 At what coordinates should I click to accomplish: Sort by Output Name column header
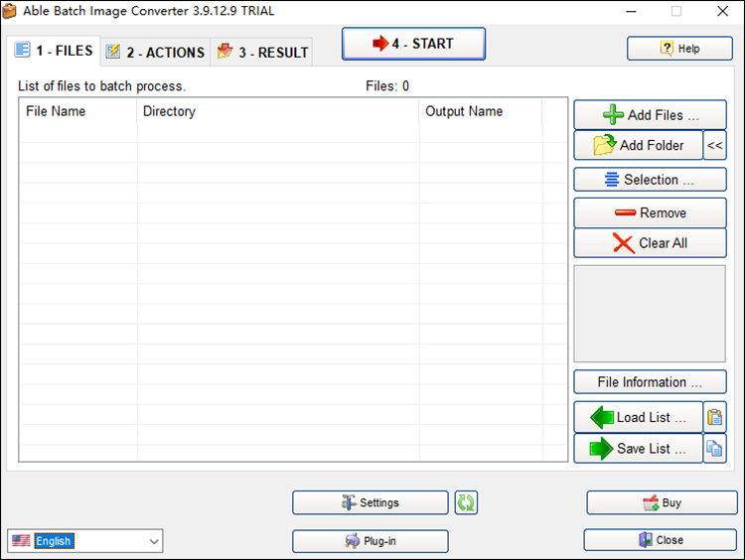pyautogui.click(x=481, y=111)
